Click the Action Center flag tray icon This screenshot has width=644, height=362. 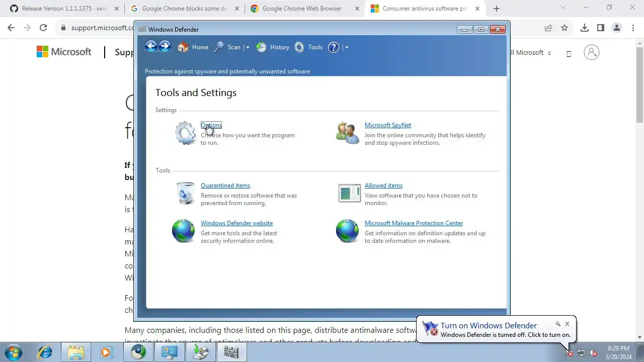click(569, 353)
